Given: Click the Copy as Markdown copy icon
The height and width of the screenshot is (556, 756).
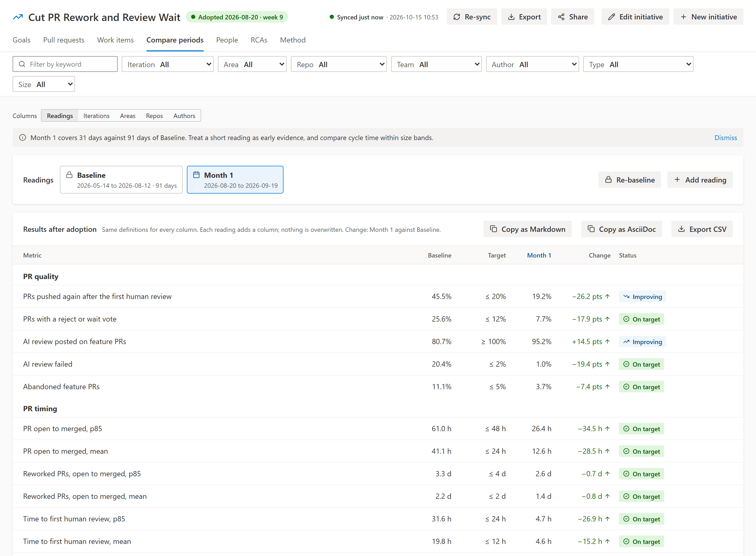Looking at the screenshot, I should (493, 229).
